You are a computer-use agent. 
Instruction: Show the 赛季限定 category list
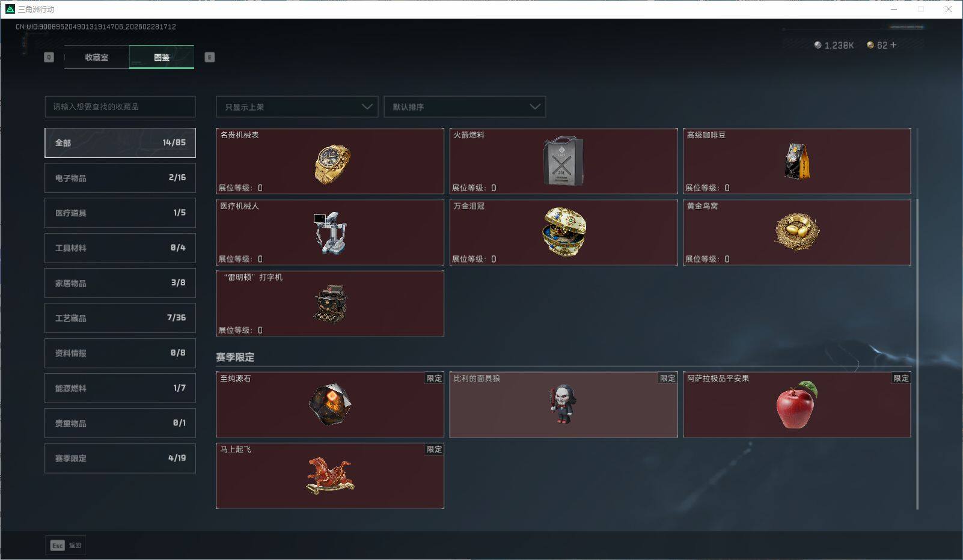point(120,458)
